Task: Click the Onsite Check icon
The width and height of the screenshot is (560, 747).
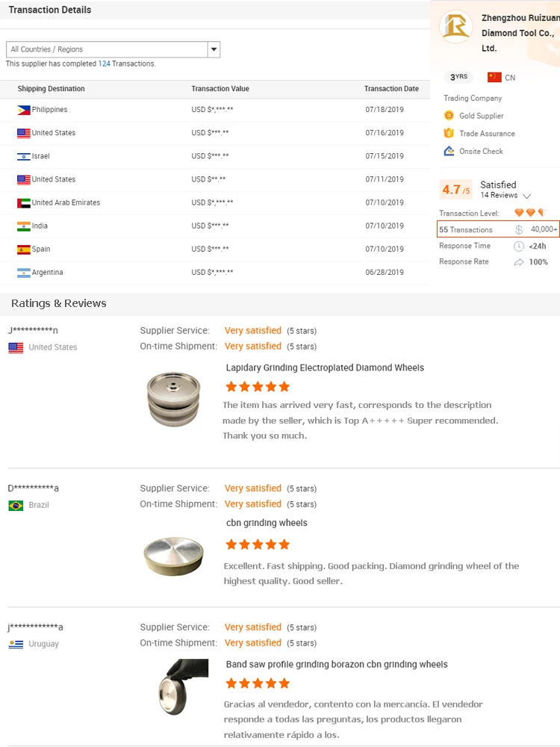Action: coord(449,151)
